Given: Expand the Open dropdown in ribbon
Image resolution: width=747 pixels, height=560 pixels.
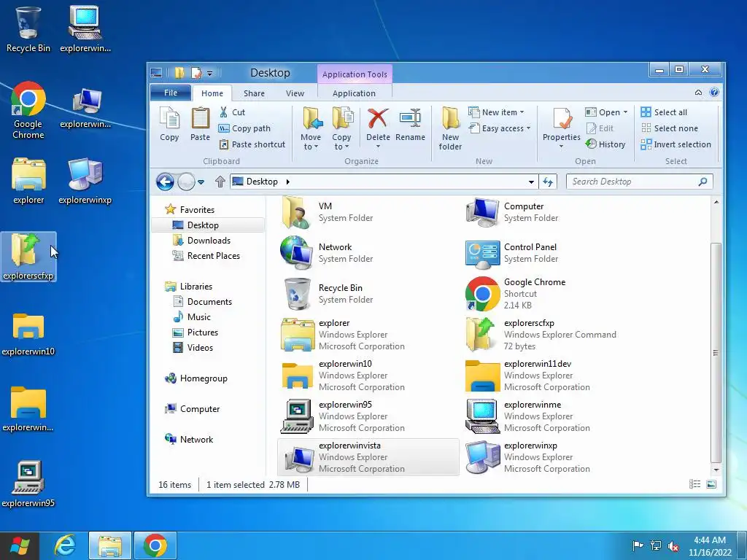Looking at the screenshot, I should point(625,112).
